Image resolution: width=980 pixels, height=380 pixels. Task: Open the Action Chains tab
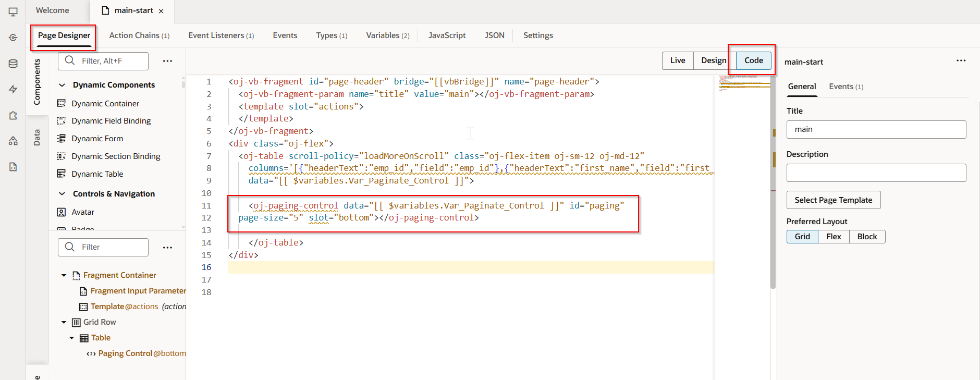click(x=139, y=35)
